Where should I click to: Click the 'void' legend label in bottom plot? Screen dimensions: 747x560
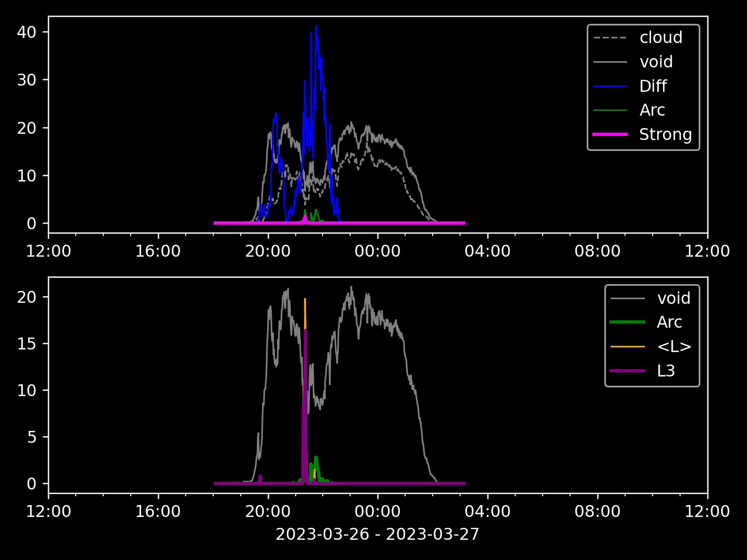(x=674, y=298)
